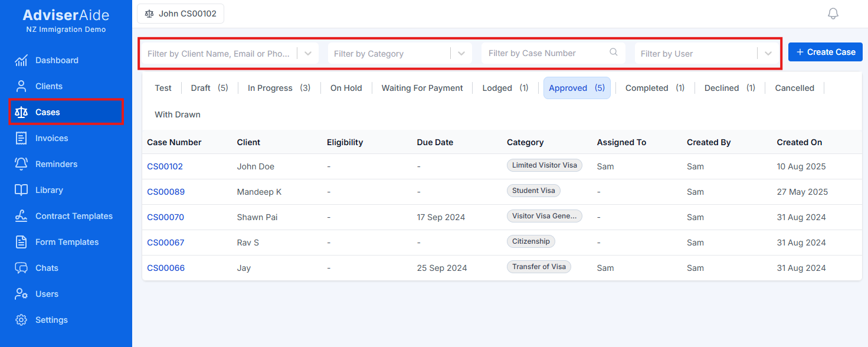
Task: Select the Clients icon in sidebar
Action: click(21, 86)
